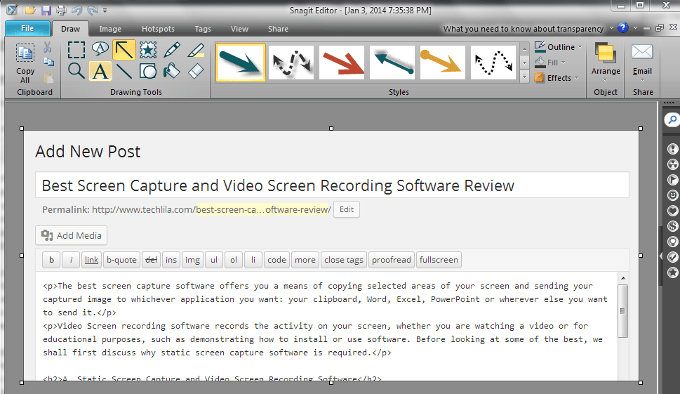Click the close tags button
This screenshot has width=680, height=394.
point(343,260)
